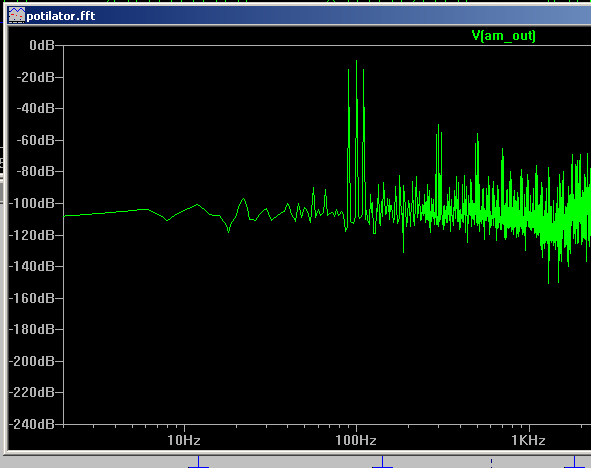Viewport: 591px width, 468px height.
Task: Click the -240dB axis label
Action: 32,424
